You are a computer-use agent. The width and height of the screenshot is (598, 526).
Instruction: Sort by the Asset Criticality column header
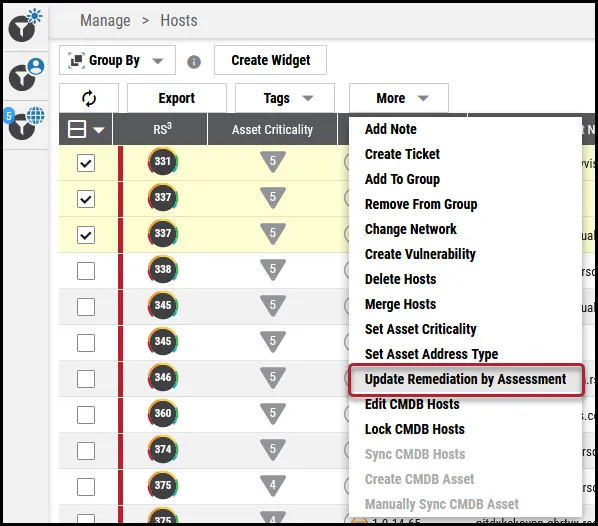(272, 130)
